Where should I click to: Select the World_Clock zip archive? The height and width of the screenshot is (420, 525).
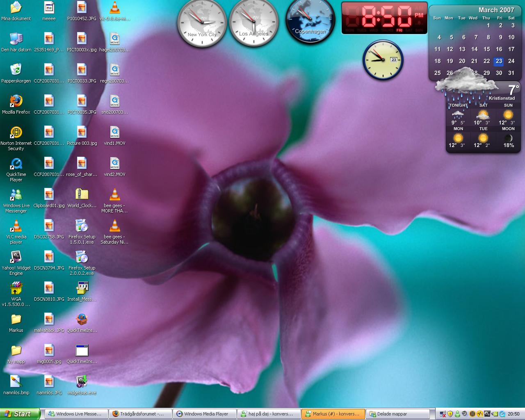click(x=82, y=195)
